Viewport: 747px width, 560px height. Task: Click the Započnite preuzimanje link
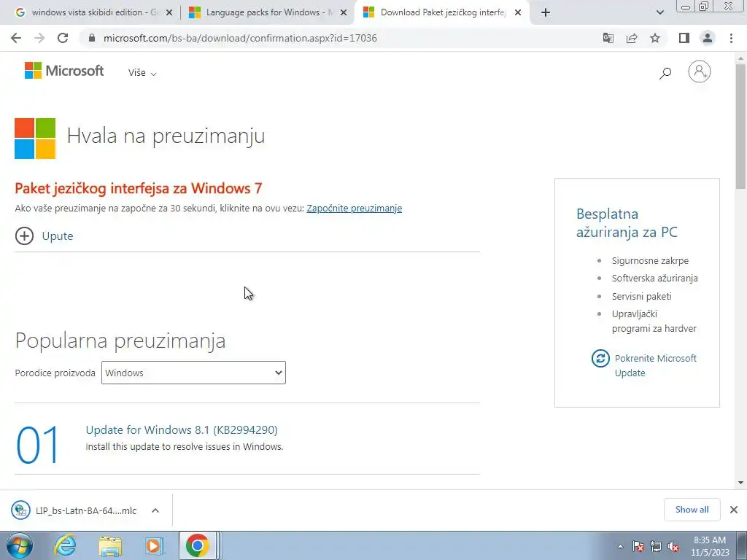(x=354, y=209)
